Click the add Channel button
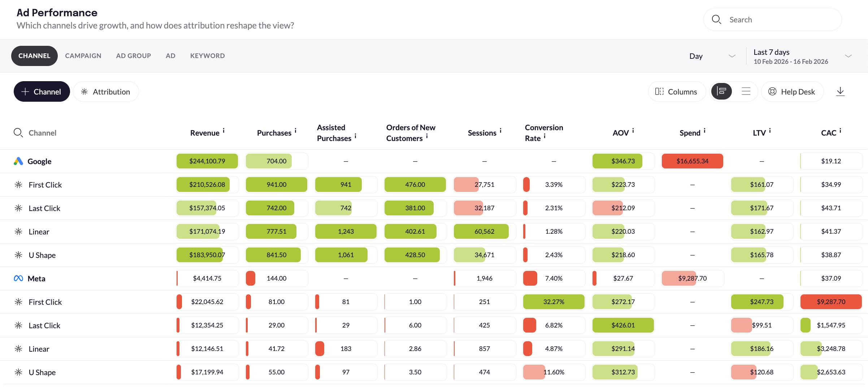This screenshot has width=868, height=391. click(x=42, y=92)
